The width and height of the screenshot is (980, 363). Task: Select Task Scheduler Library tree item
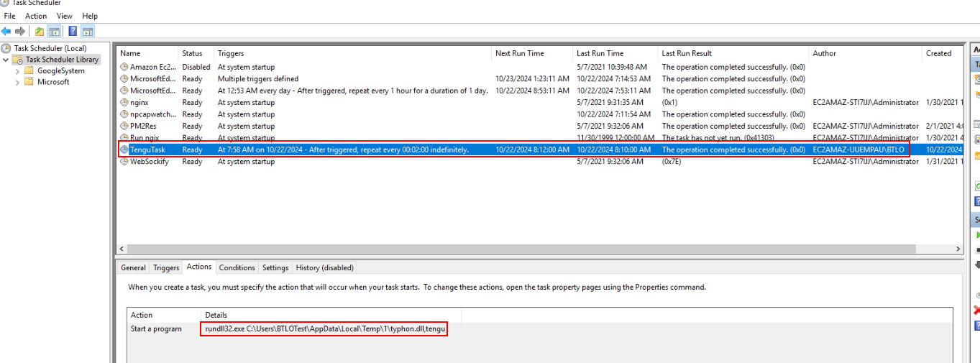tap(63, 60)
